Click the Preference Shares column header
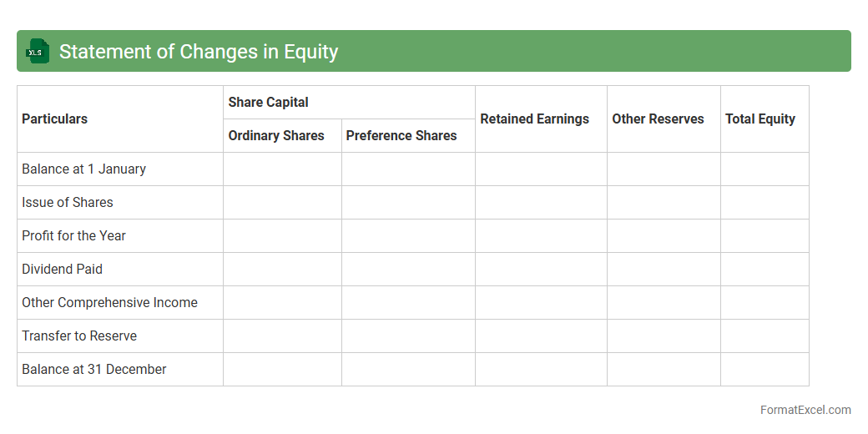Image resolution: width=868 pixels, height=434 pixels. [x=401, y=136]
